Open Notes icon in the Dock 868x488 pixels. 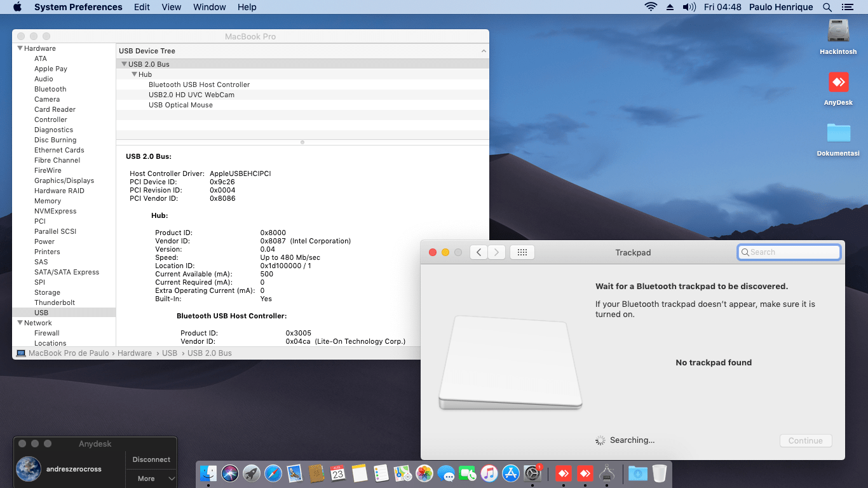[360, 473]
